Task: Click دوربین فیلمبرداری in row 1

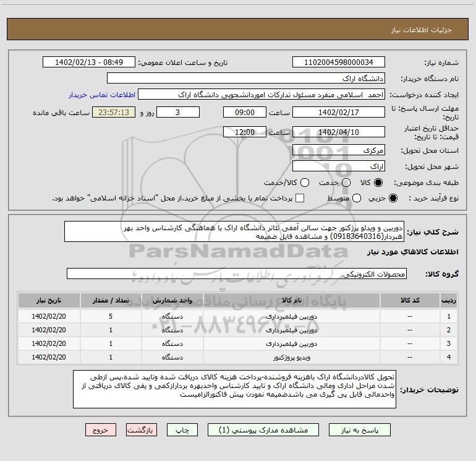Action: pyautogui.click(x=291, y=316)
